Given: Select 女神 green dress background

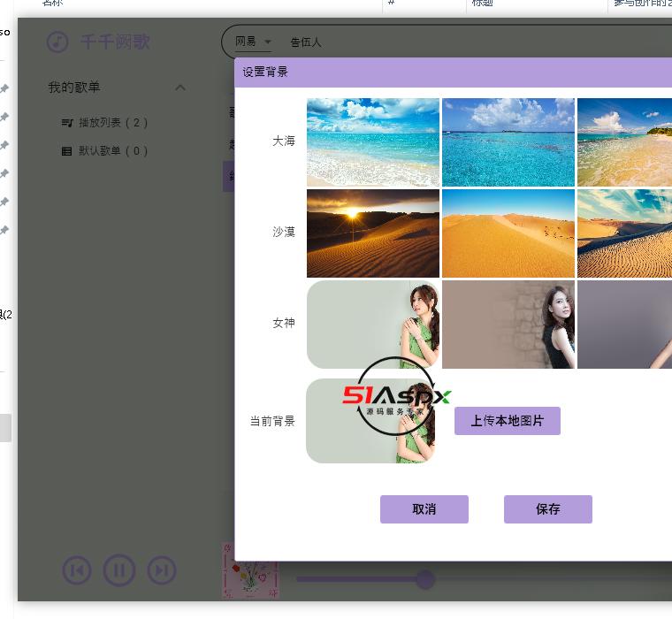Looking at the screenshot, I should pyautogui.click(x=373, y=325).
